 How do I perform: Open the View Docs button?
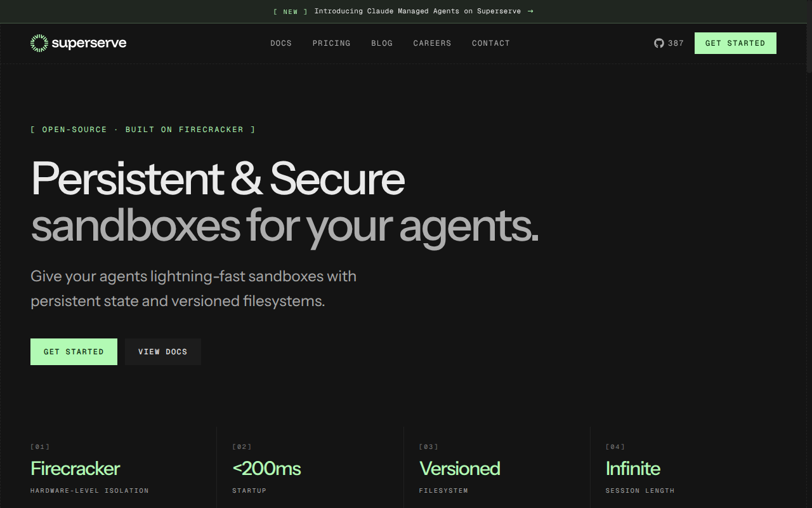[163, 352]
